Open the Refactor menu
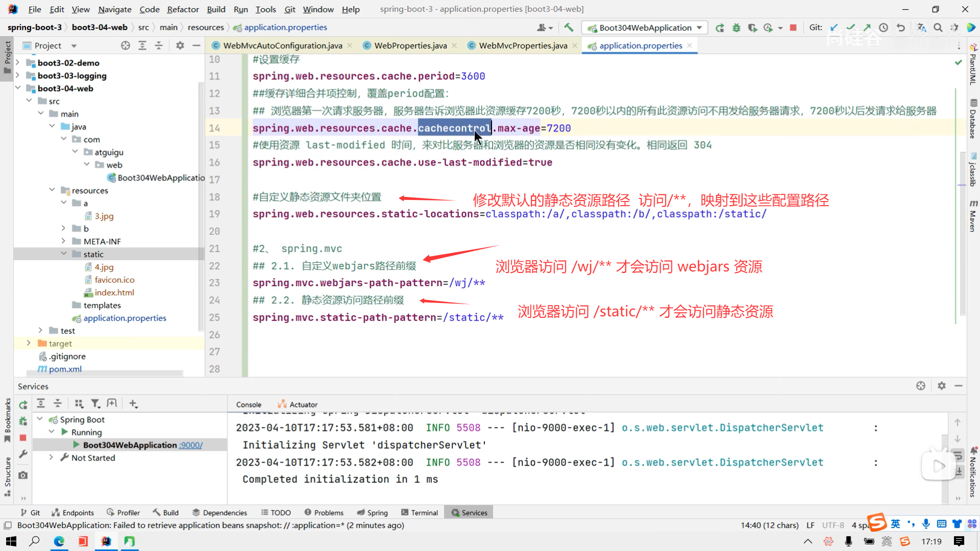The image size is (980, 551). (x=183, y=9)
